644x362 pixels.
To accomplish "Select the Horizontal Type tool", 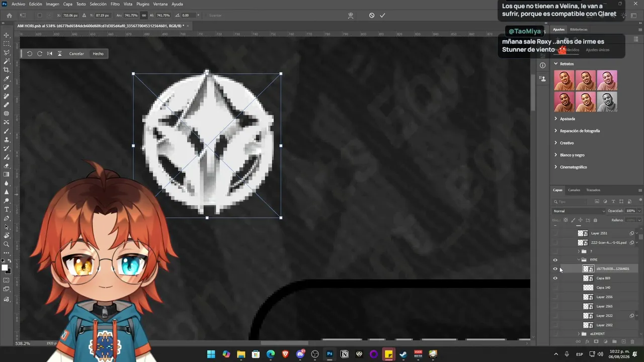I will coord(7,209).
